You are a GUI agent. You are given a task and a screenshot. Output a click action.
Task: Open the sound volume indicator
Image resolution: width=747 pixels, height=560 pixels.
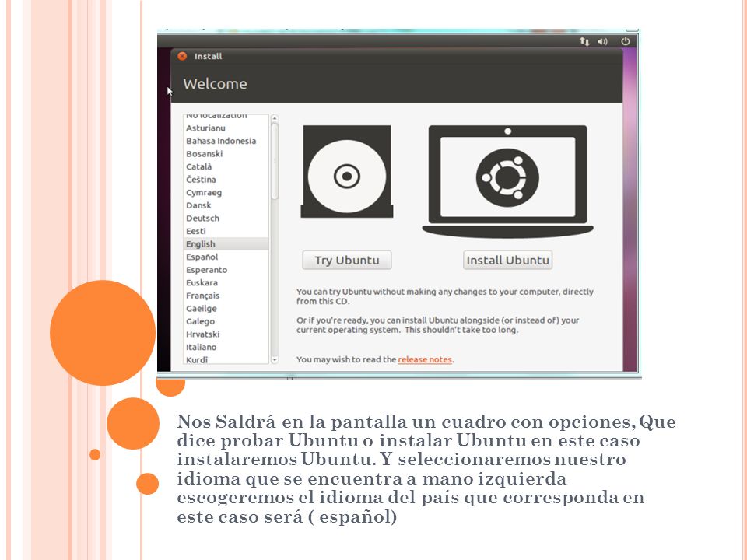pos(603,41)
